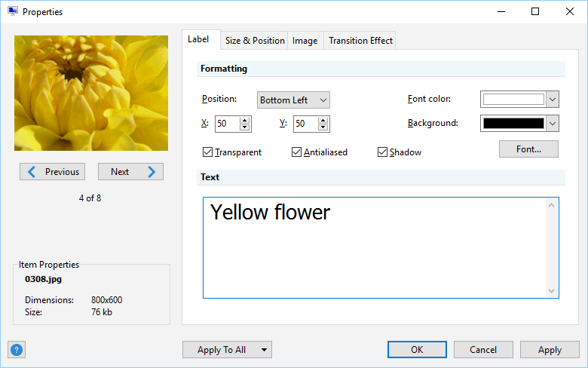The image size is (588, 368).
Task: Click the blue help question mark icon
Action: pyautogui.click(x=16, y=350)
